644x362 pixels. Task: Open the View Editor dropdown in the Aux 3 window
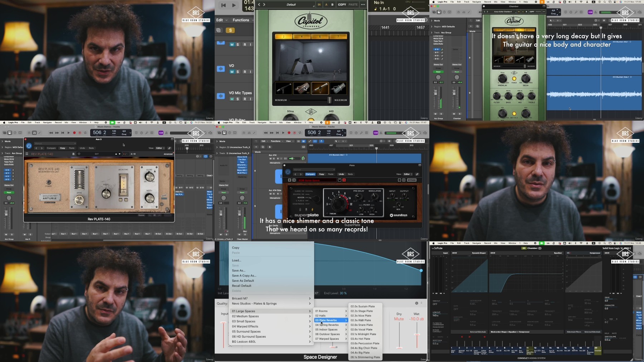(x=160, y=148)
